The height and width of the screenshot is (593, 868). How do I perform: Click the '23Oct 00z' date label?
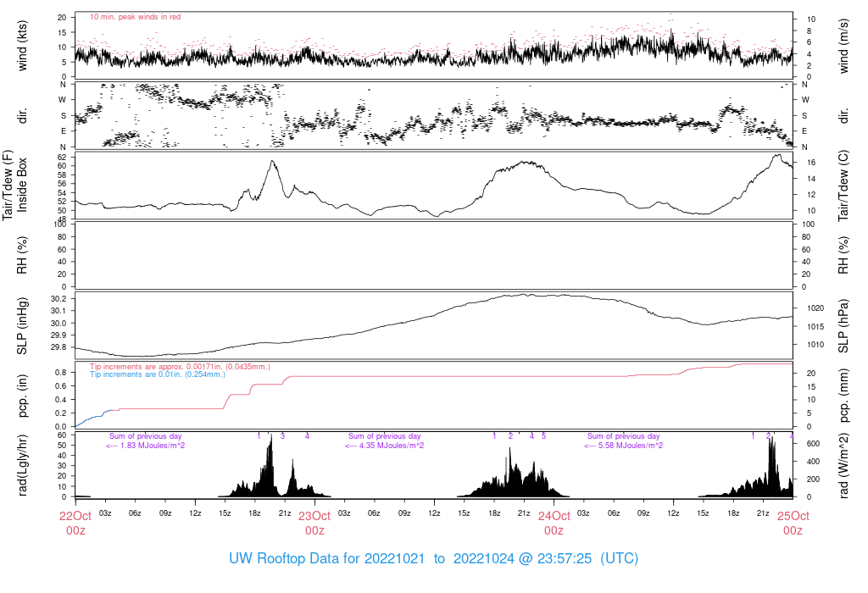tap(314, 524)
